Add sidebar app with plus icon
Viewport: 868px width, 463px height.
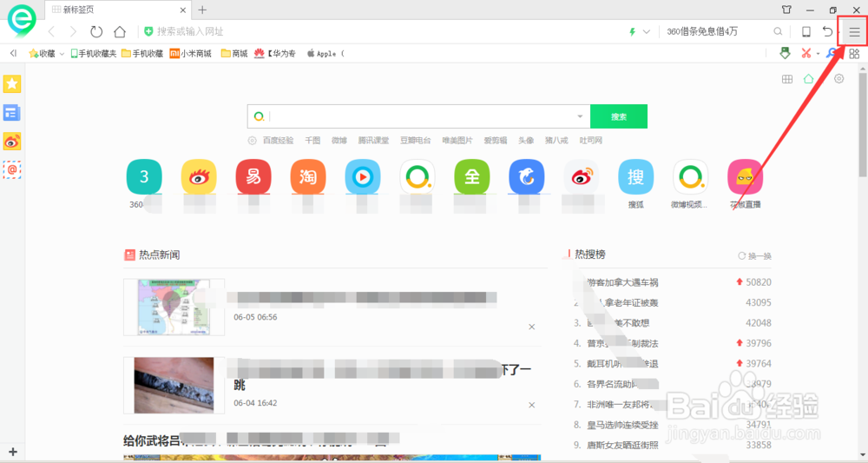click(13, 452)
